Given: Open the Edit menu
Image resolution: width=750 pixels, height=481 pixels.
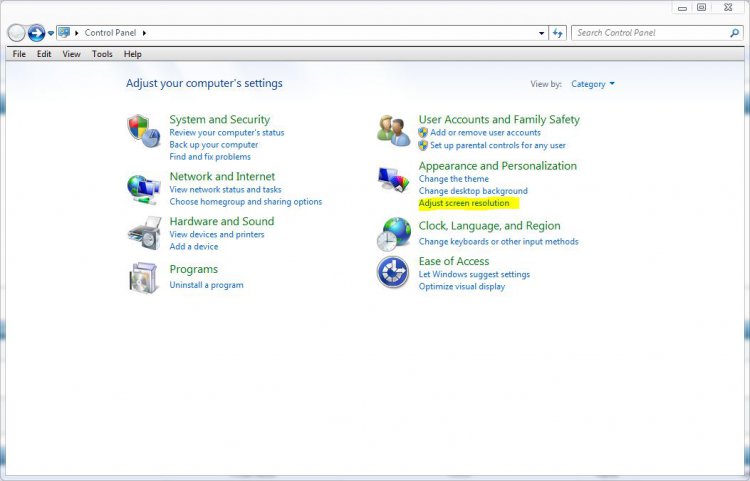Looking at the screenshot, I should click(44, 54).
